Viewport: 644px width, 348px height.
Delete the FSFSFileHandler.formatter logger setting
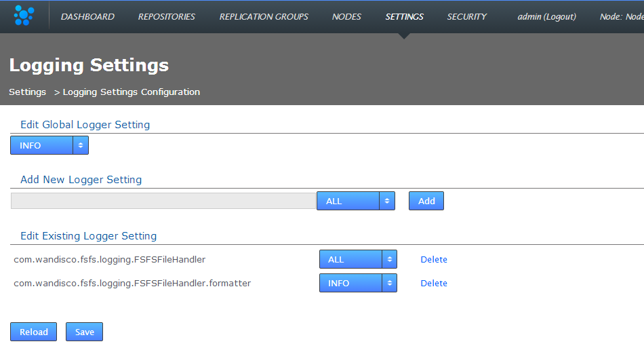(434, 284)
